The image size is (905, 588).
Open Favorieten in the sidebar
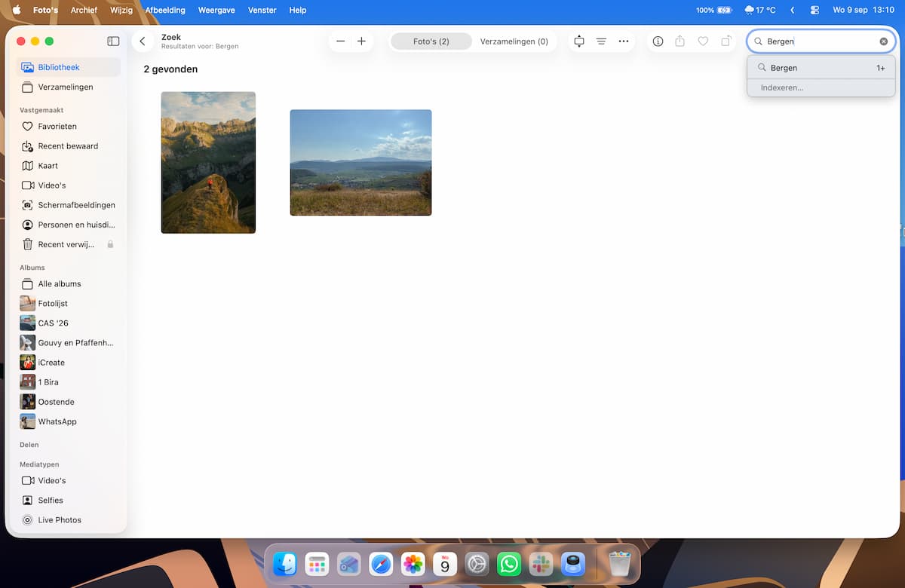click(69, 127)
